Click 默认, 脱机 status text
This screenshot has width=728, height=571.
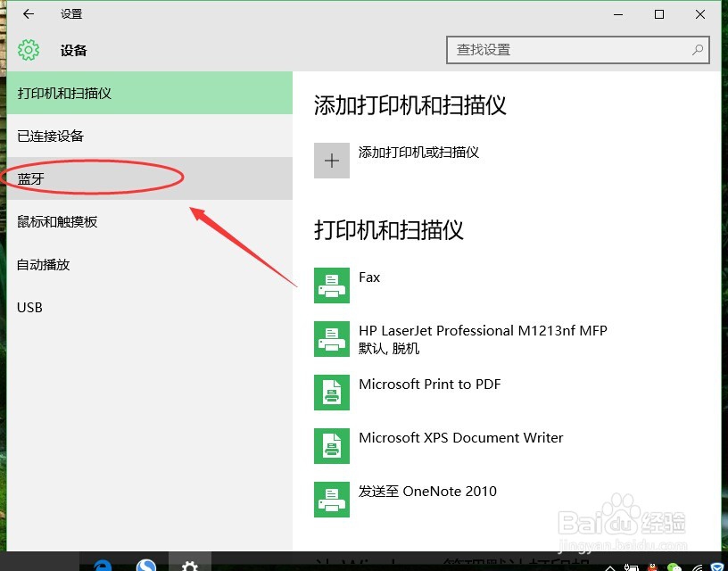(389, 348)
